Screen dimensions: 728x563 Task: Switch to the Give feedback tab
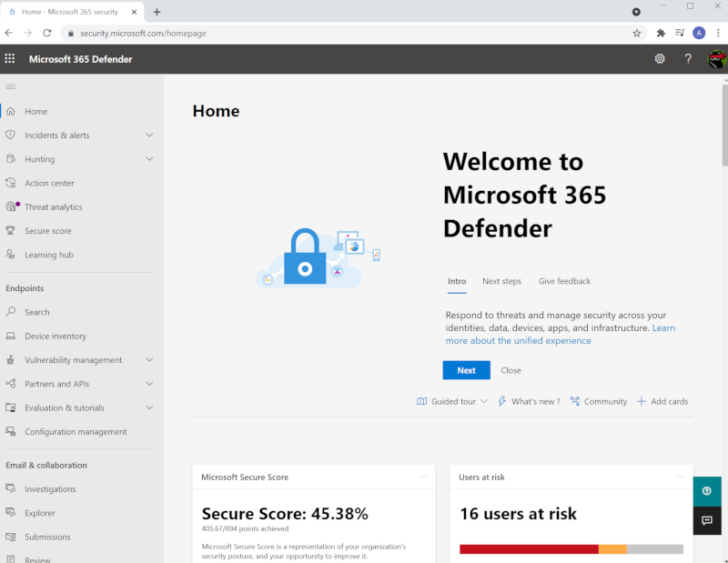click(x=564, y=281)
